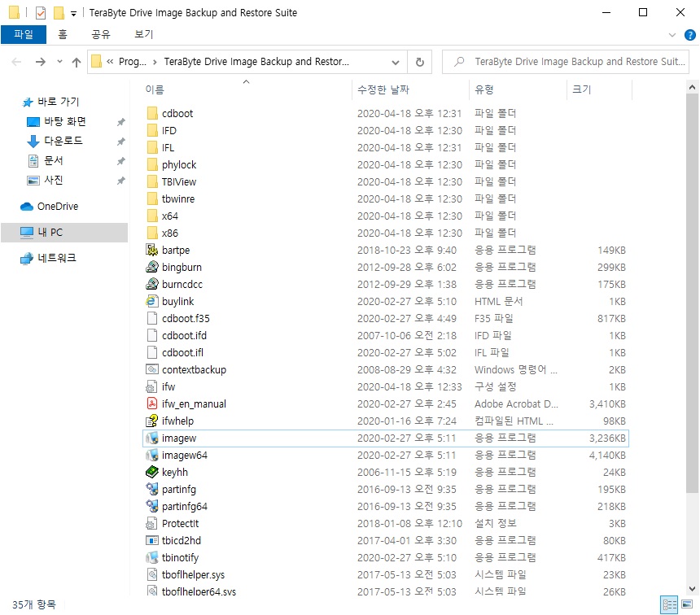This screenshot has width=700, height=615.
Task: Select the x64 folder name
Action: click(169, 216)
